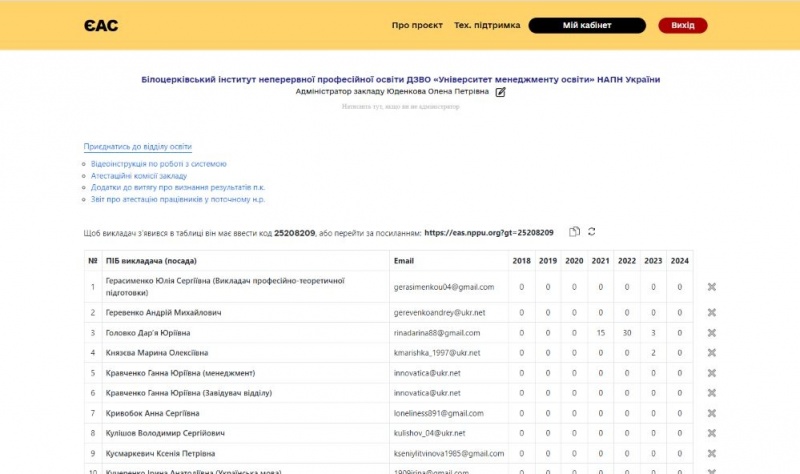Refresh the teacher access code
The image size is (800, 474).
[x=592, y=232]
